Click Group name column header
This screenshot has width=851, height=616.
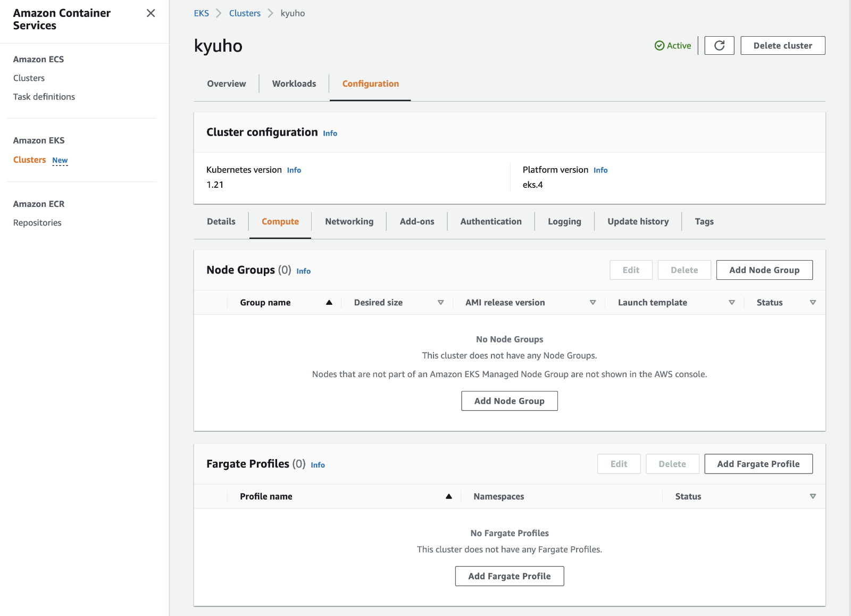click(x=265, y=303)
